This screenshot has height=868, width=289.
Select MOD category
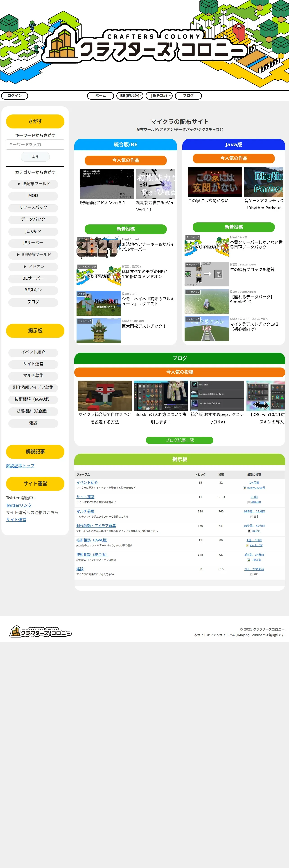click(x=33, y=196)
